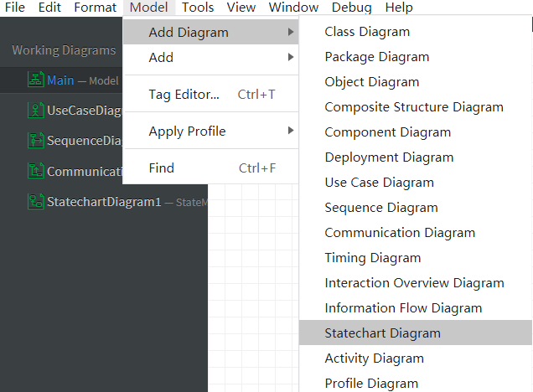Select CommunicationDiagram row in Working Diagrams
Viewport: 533px width, 392px height.
(61, 171)
